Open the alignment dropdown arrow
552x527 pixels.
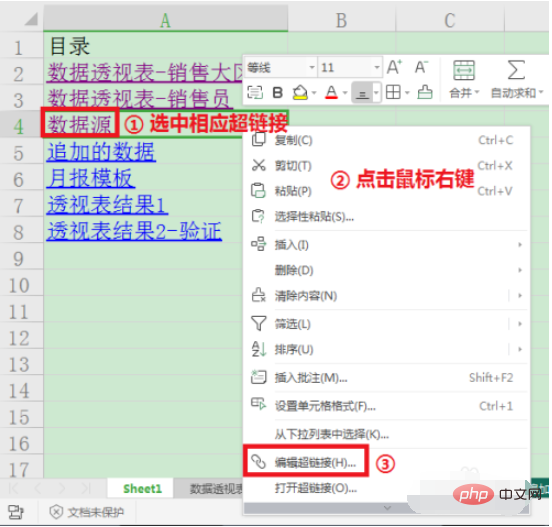pyautogui.click(x=376, y=93)
